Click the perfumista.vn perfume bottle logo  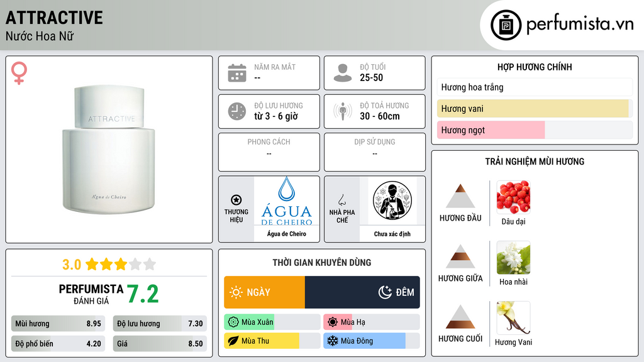click(506, 25)
